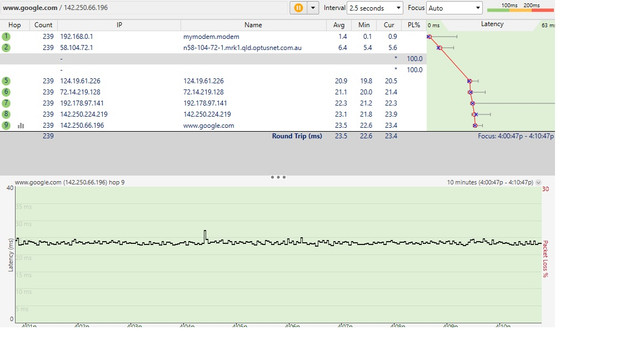Sort by the Hop column header
Viewport: 640px width, 360px height.
pyautogui.click(x=15, y=25)
